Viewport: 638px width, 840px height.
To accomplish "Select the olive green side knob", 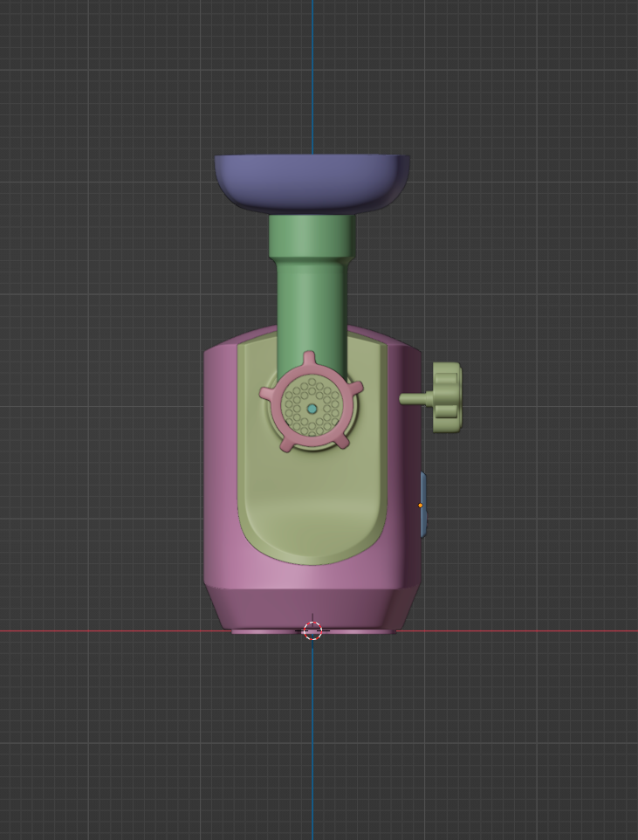I will pyautogui.click(x=447, y=397).
